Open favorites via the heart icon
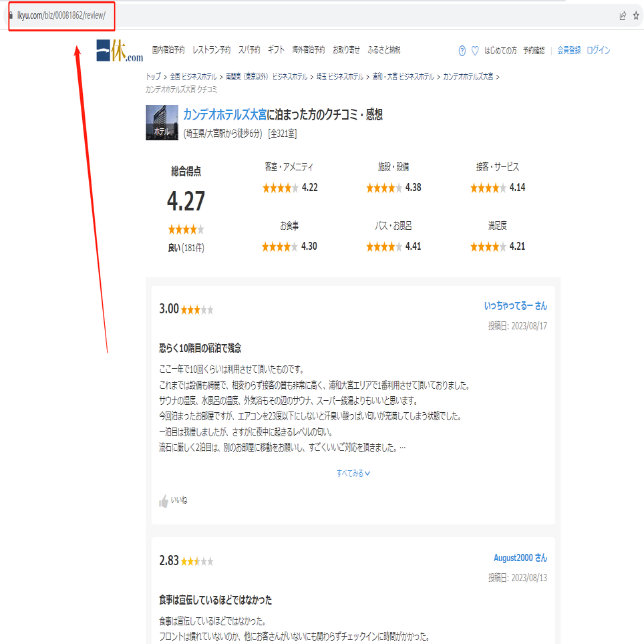This screenshot has height=644, width=644. tap(475, 51)
